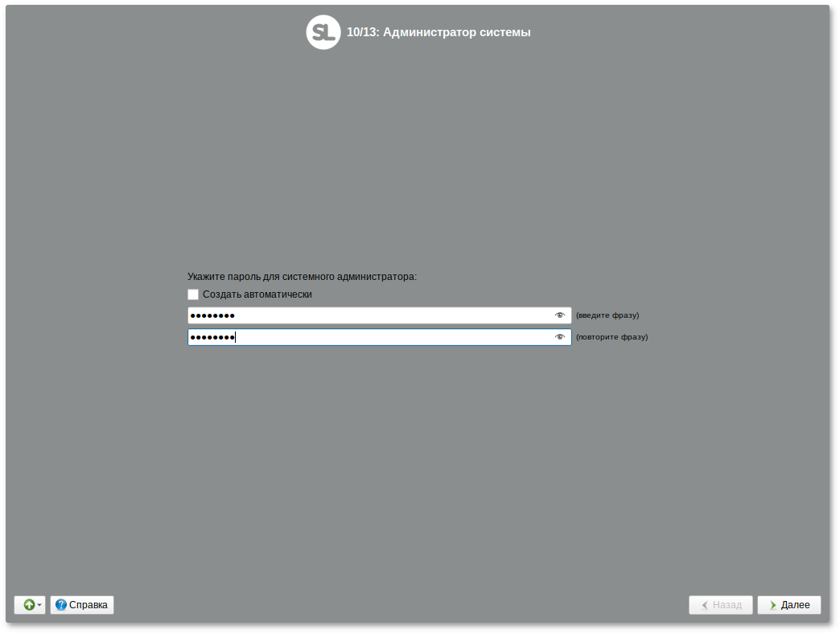Click the "10/13: Администратор системы" step title
Image resolution: width=840 pixels, height=634 pixels.
click(x=439, y=33)
